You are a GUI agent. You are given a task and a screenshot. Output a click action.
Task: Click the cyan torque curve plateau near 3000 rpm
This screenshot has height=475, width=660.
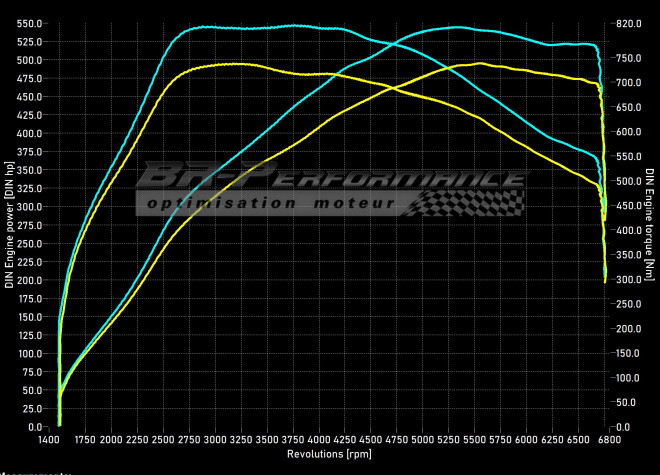(215, 27)
